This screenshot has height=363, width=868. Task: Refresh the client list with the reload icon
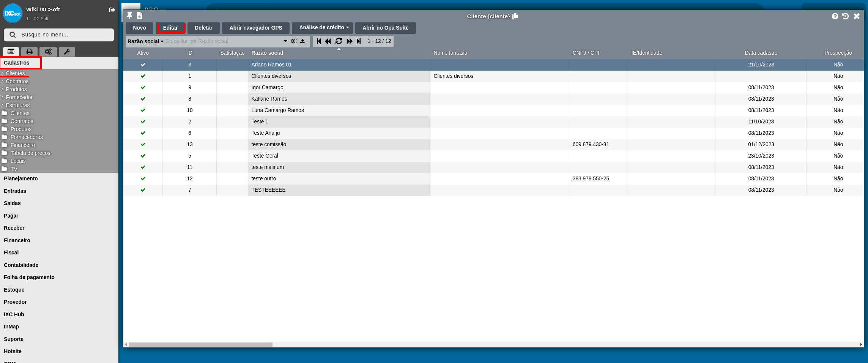click(339, 41)
